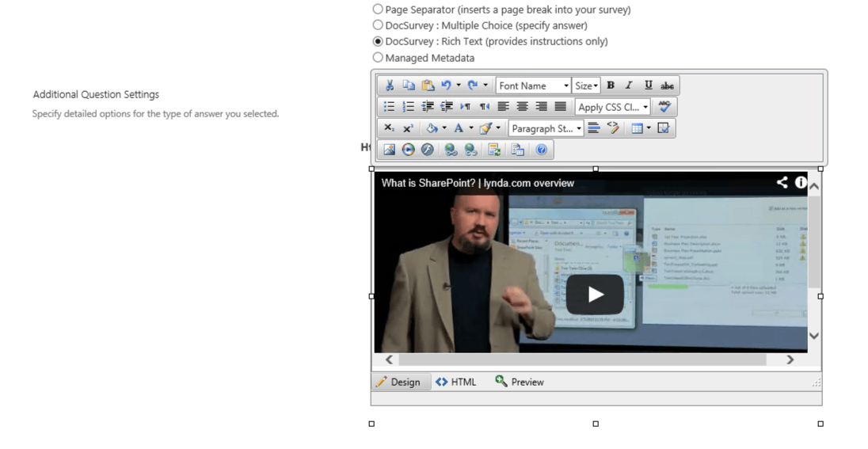The height and width of the screenshot is (449, 868).
Task: Click the Paste clipboard icon
Action: point(428,86)
